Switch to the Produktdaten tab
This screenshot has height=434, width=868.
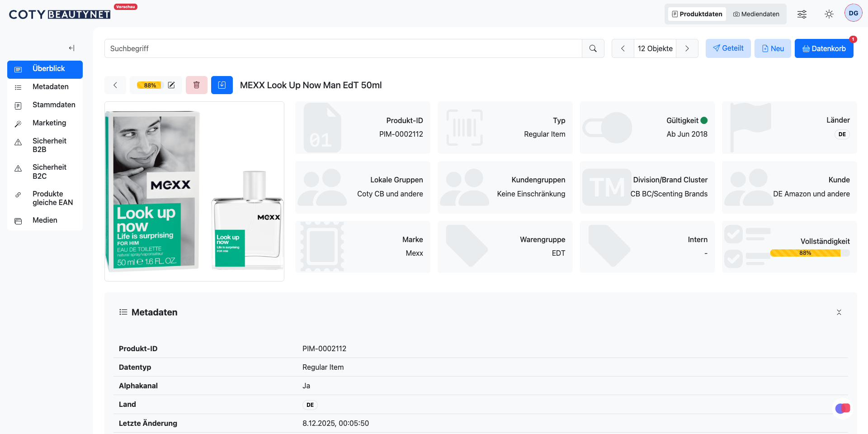[697, 14]
